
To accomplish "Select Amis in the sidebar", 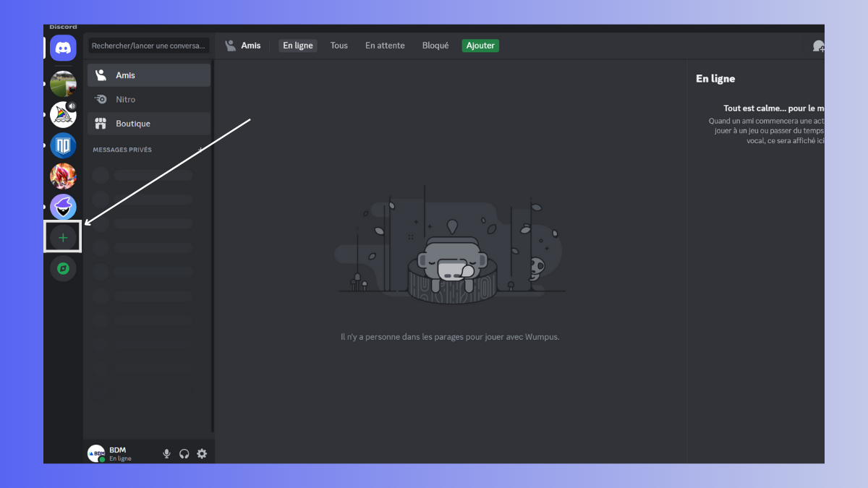I will coord(149,75).
